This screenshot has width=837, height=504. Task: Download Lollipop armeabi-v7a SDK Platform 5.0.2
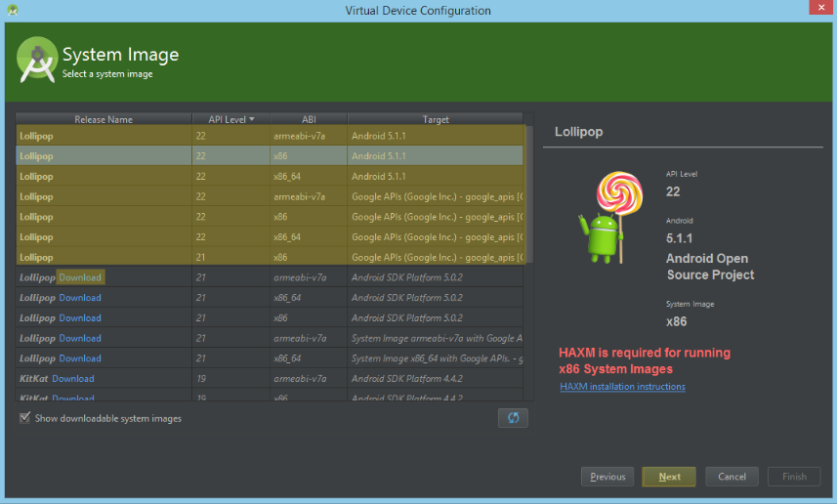80,277
